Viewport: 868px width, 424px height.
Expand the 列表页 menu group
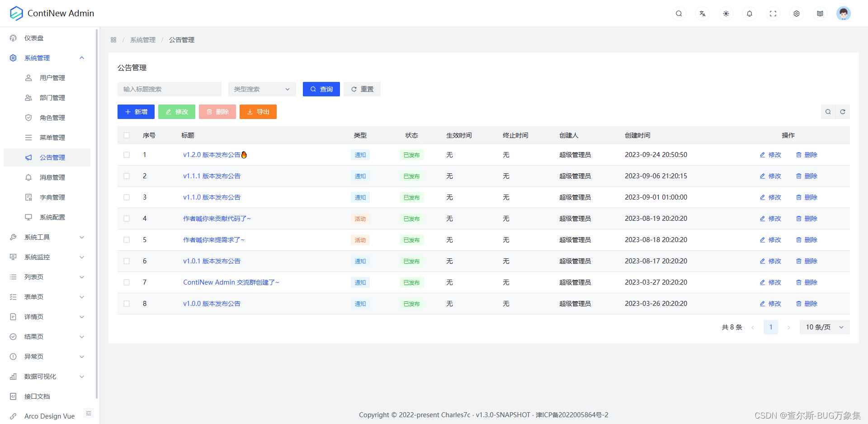coord(47,277)
